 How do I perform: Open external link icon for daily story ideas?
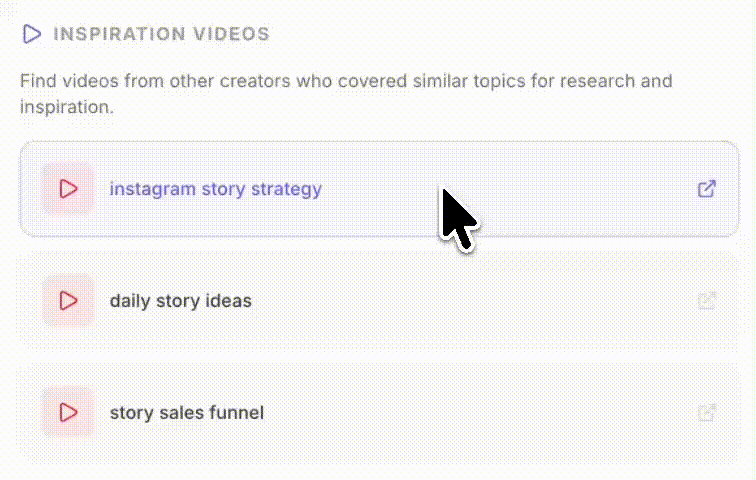707,300
